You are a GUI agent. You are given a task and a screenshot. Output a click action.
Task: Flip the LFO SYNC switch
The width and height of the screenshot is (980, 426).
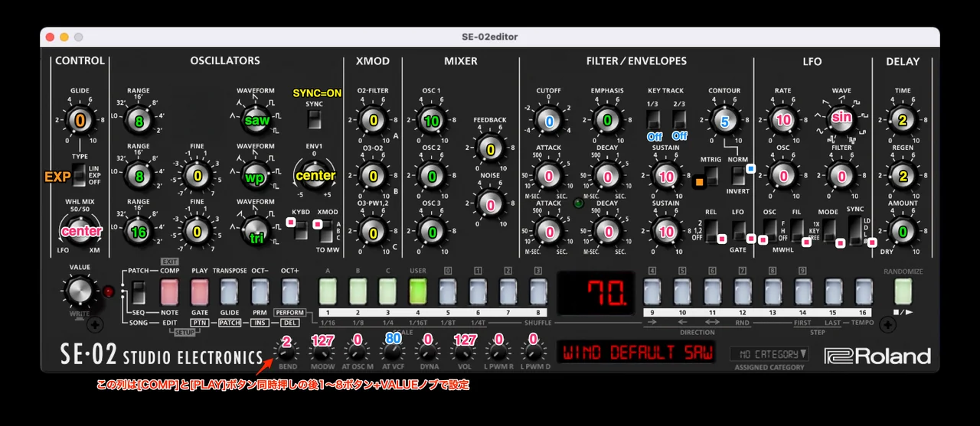[854, 231]
